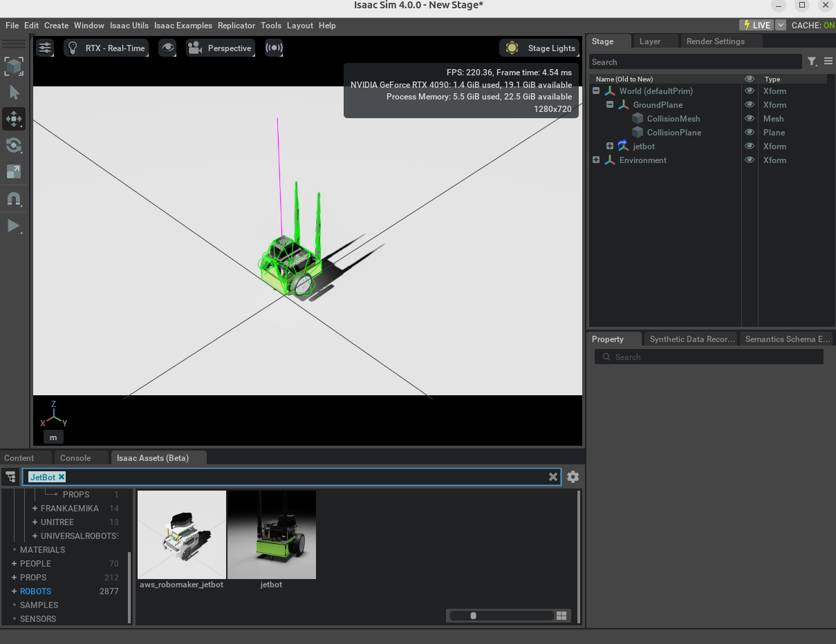Screen dimensions: 836x644
Task: Click the CACHE: ON status indicator
Action: pyautogui.click(x=813, y=25)
